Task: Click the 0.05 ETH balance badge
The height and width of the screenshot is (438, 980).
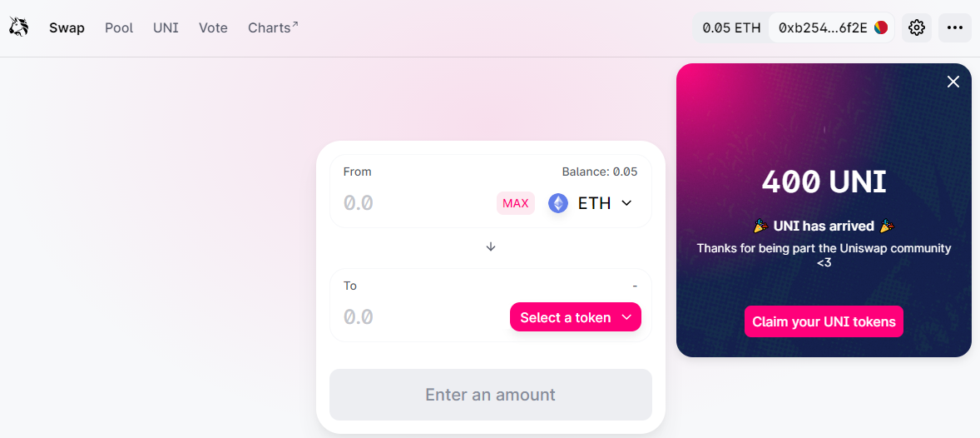Action: [731, 27]
